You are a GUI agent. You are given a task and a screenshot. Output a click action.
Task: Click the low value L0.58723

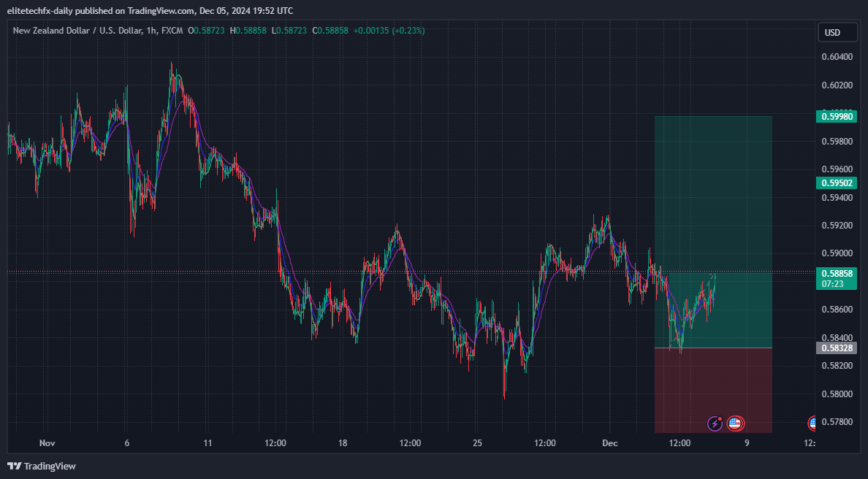(289, 31)
